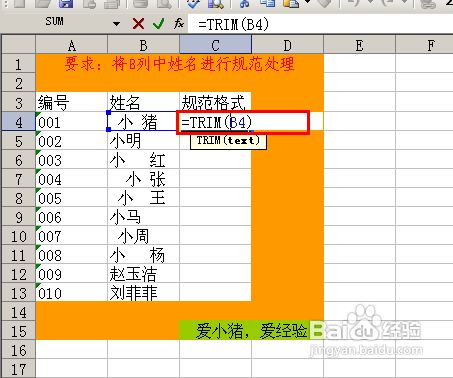Viewport: 453px width, 378px height.
Task: Select row 16 header
Action: (x=19, y=349)
